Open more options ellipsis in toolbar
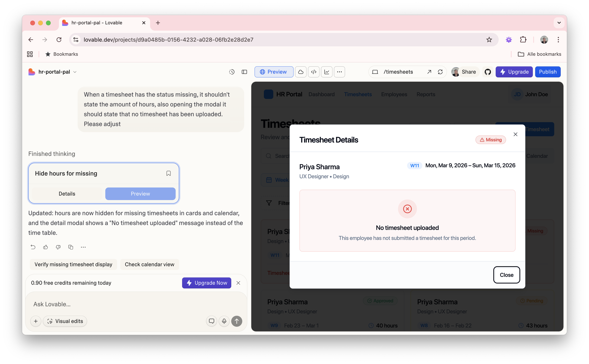The height and width of the screenshot is (364, 589). 339,72
